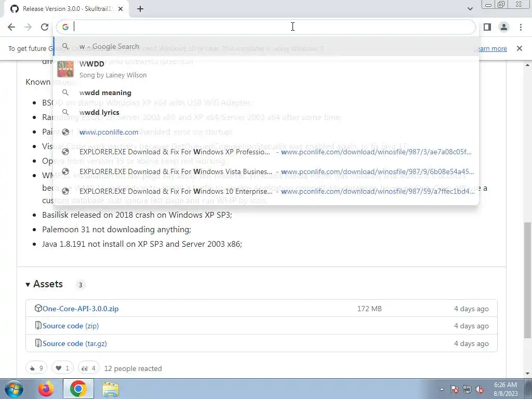Viewport: 532px width, 399px height.
Task: Click '12 people reacted' text
Action: (133, 368)
